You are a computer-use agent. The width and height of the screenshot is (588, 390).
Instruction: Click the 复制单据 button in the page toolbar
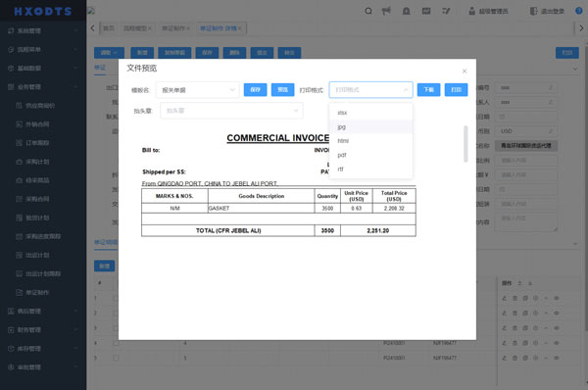174,53
